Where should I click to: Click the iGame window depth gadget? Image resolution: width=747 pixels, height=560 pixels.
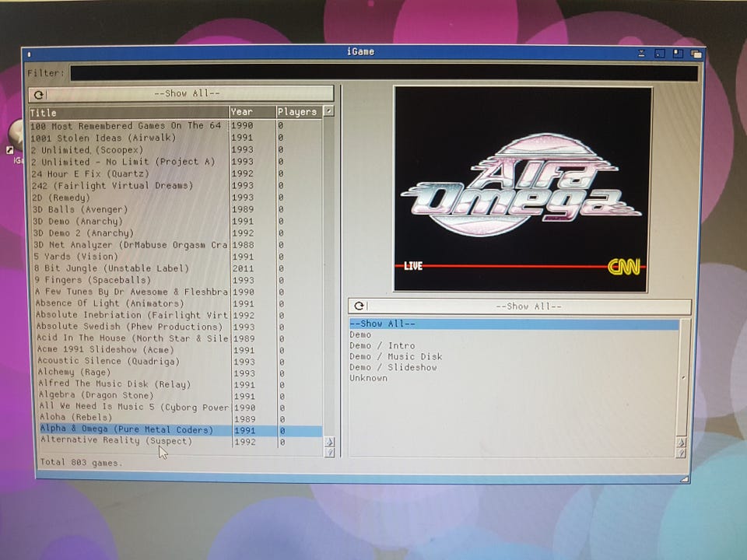696,54
